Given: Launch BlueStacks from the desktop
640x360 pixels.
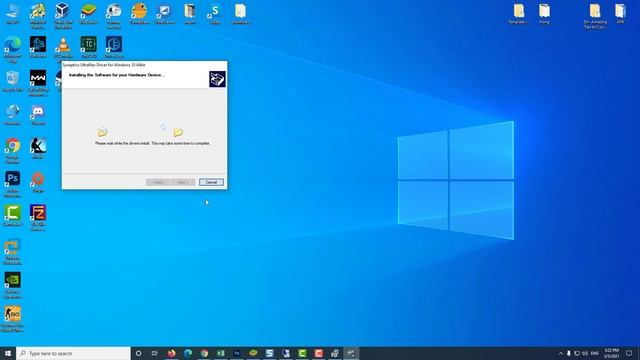Looking at the screenshot, I should [88, 13].
